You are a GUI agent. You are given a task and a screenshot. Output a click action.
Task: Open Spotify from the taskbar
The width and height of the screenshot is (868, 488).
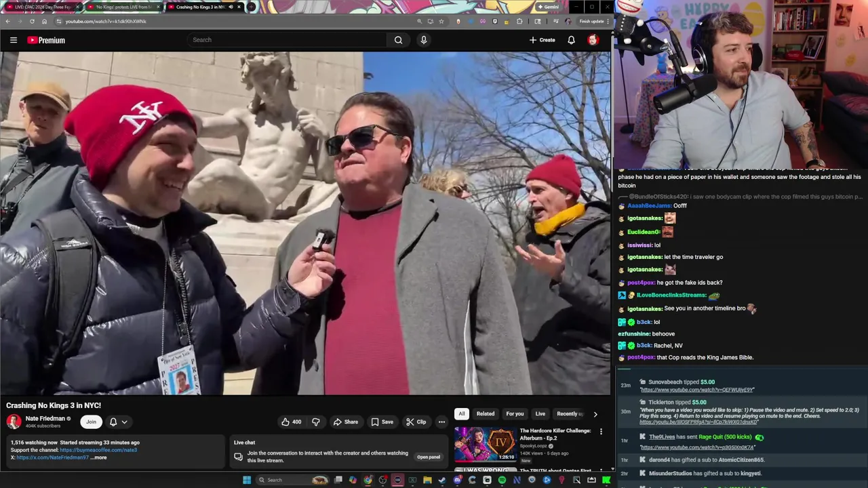[502, 480]
